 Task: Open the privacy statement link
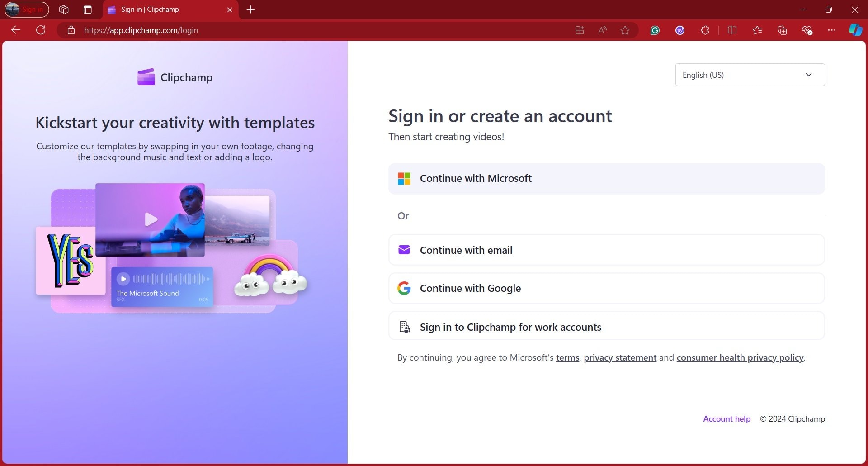coord(620,358)
